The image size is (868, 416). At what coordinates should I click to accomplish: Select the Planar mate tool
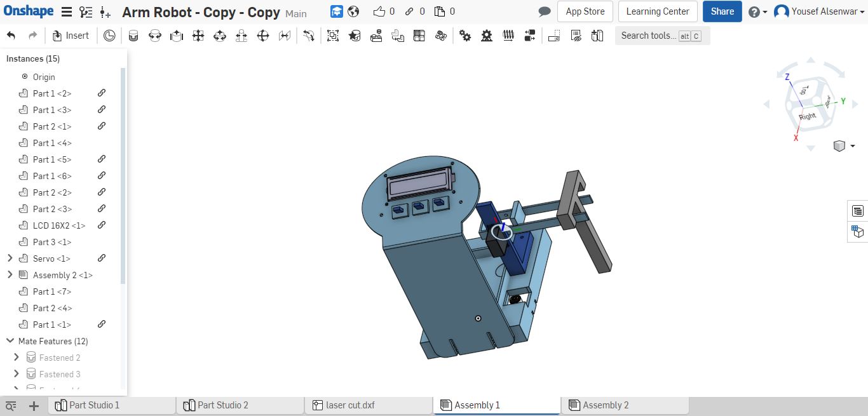pos(198,36)
